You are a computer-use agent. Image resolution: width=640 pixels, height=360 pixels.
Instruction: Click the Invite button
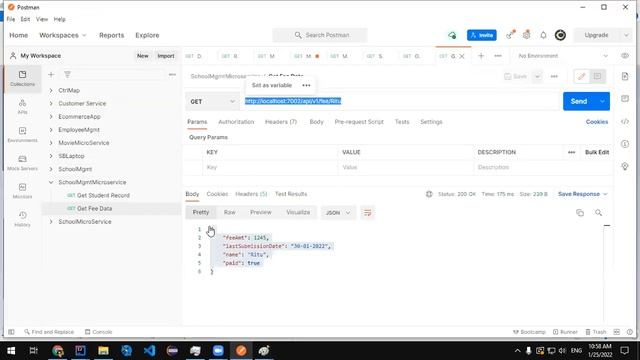tap(482, 35)
